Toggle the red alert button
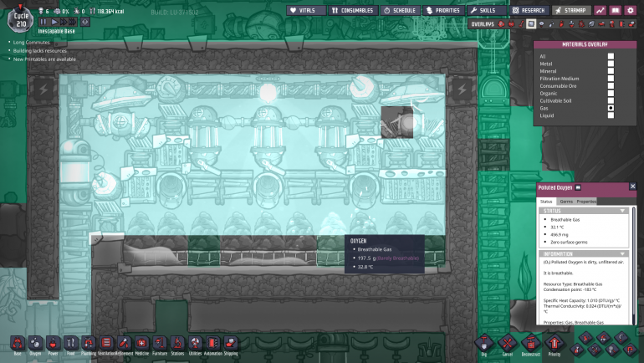 [85, 22]
